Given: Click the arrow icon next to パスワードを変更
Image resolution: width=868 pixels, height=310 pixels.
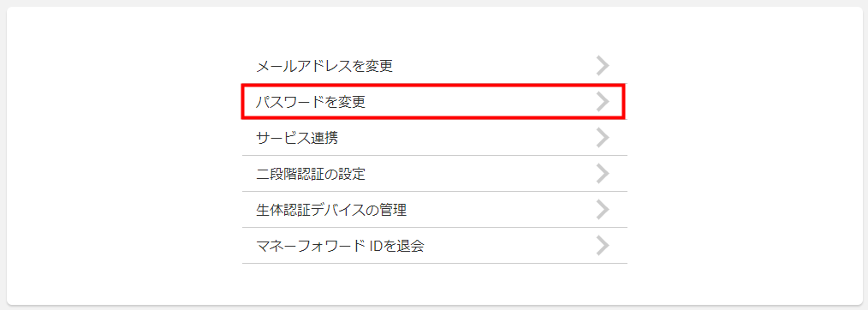Looking at the screenshot, I should click(x=603, y=102).
